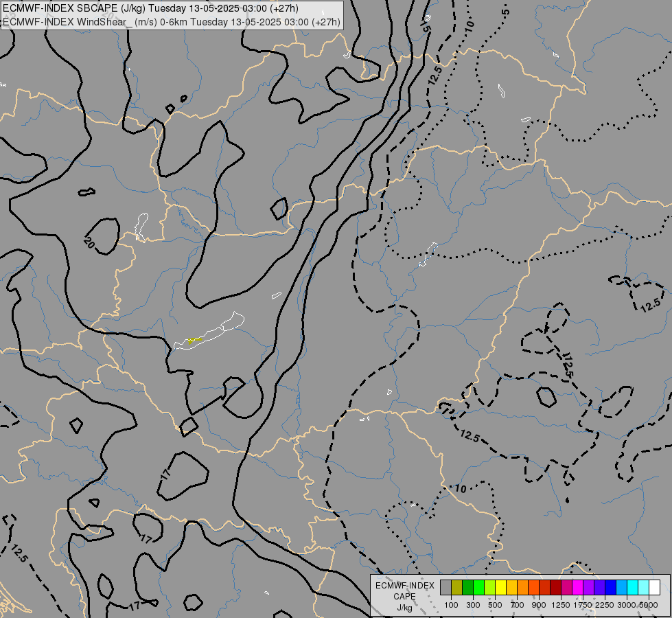Click the sky blue legend swatch
This screenshot has height=618, width=672.
pyautogui.click(x=622, y=587)
